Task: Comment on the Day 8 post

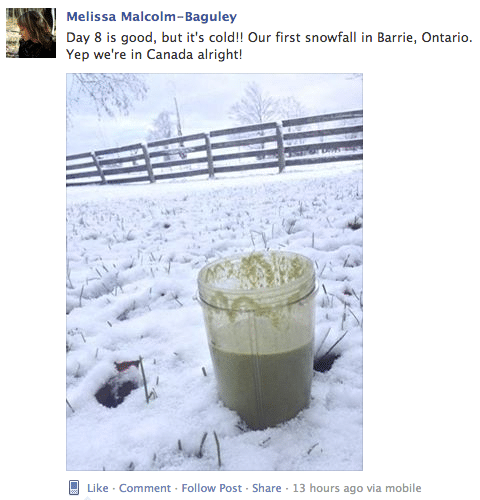Action: point(145,488)
